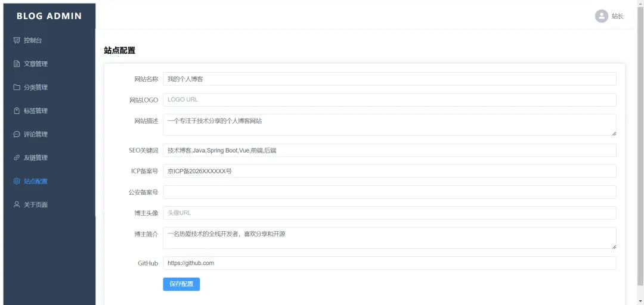Image resolution: width=644 pixels, height=305 pixels.
Task: Click the 网站描述 field label
Action: [146, 121]
